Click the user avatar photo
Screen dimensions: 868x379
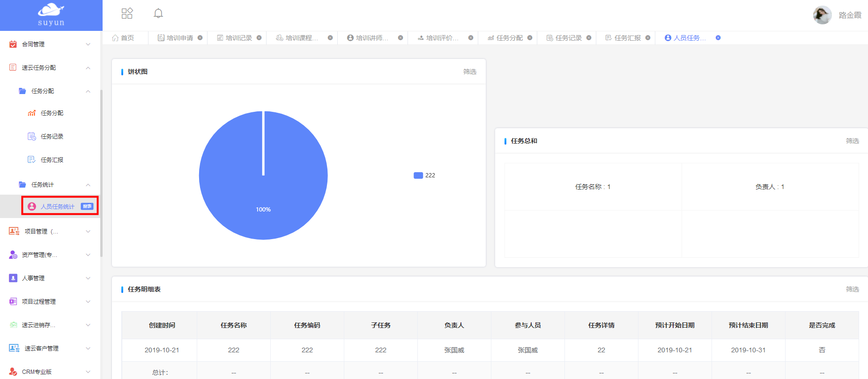[822, 15]
